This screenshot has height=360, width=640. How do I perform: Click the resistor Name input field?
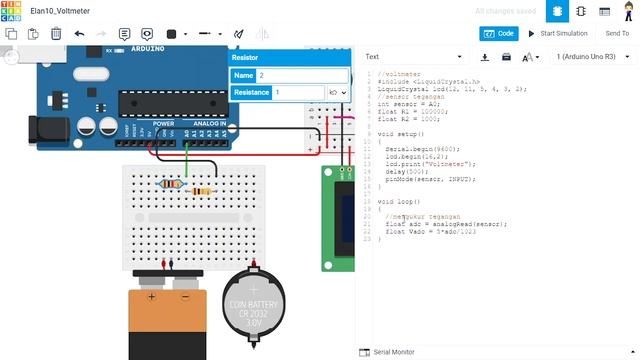tap(302, 76)
